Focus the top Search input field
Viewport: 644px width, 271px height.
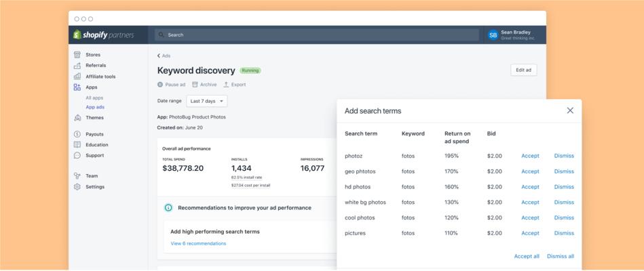pyautogui.click(x=317, y=35)
